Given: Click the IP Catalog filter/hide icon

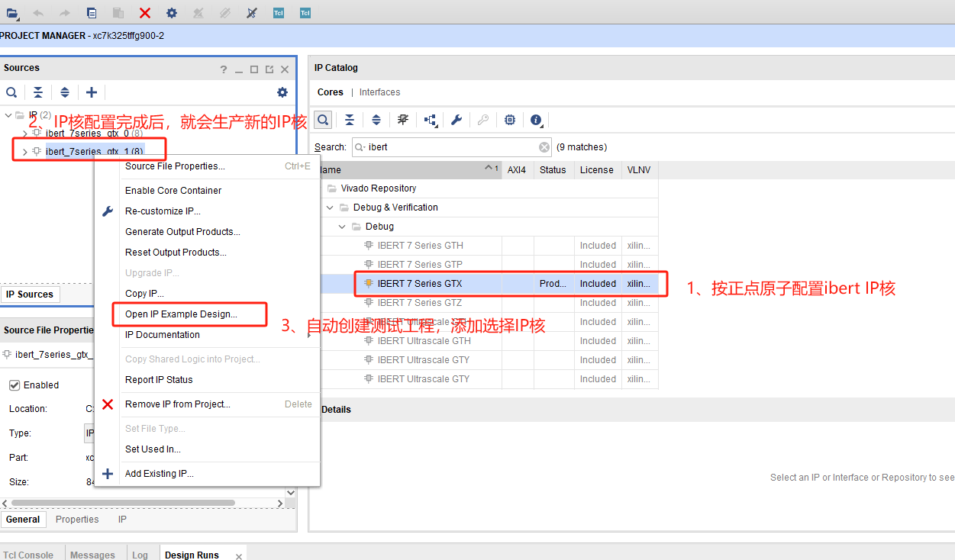Looking at the screenshot, I should click(403, 120).
